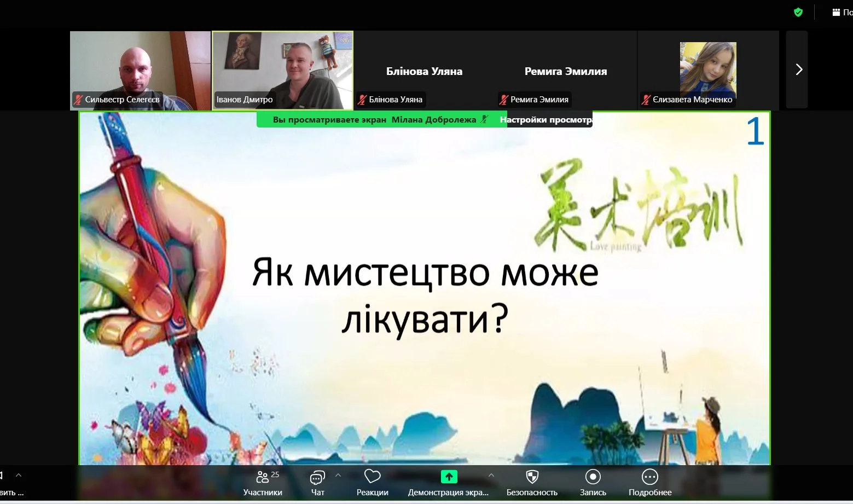
Task: Click muted mic icon on Сильвестр Селегеєв
Action: click(78, 100)
